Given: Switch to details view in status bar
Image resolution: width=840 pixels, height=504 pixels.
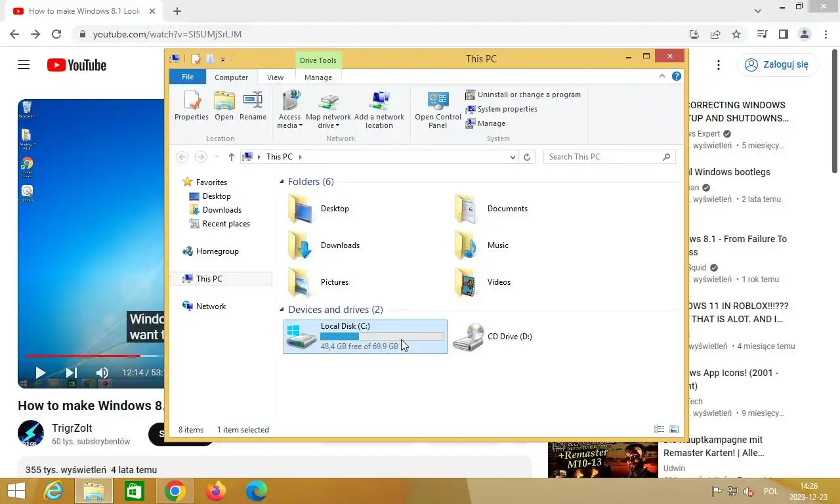Looking at the screenshot, I should (x=660, y=429).
